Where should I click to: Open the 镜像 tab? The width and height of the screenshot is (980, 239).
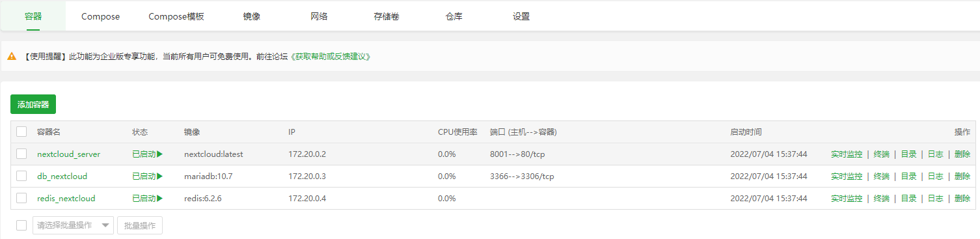coord(251,16)
